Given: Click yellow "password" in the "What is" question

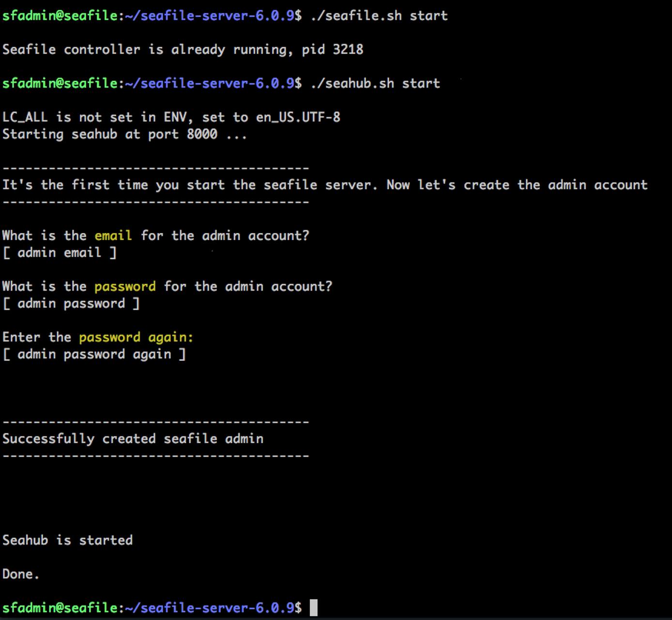Looking at the screenshot, I should click(125, 286).
